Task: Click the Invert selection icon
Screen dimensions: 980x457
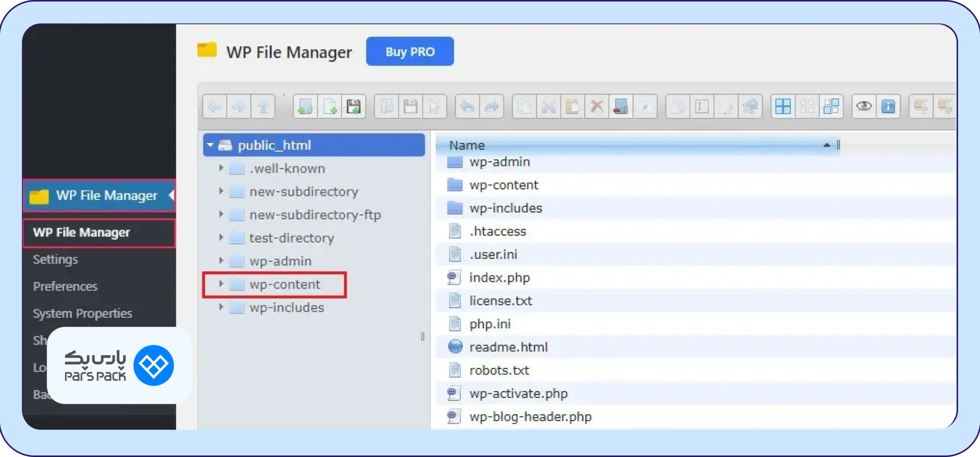Action: (x=831, y=106)
